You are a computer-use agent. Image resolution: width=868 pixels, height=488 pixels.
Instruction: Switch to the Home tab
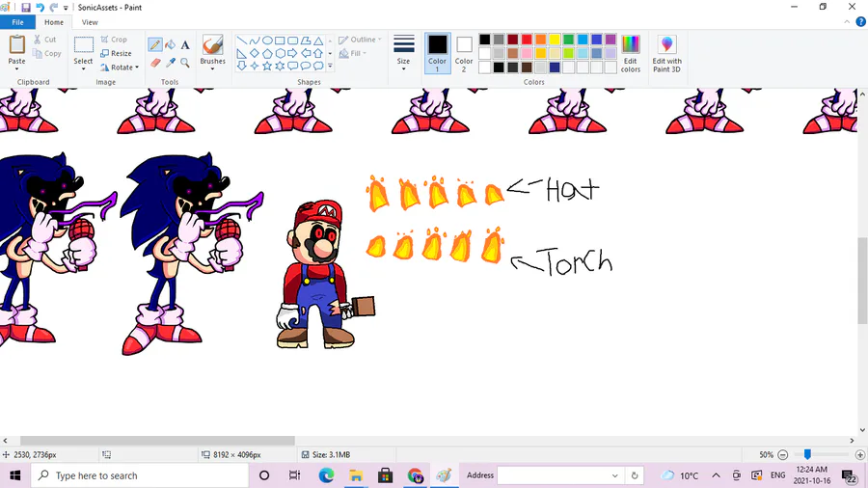tap(54, 22)
